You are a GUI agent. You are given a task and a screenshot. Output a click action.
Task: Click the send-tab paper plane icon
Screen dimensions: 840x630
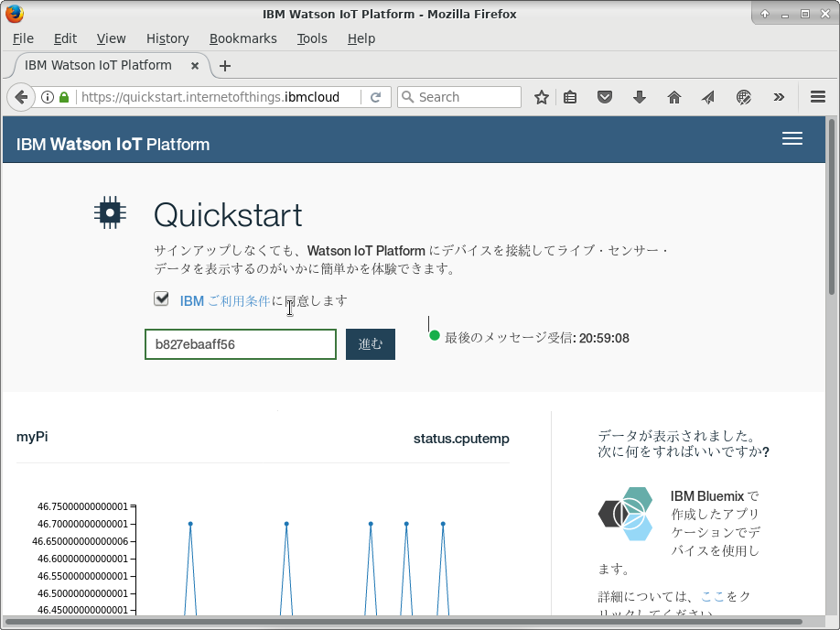click(x=707, y=96)
